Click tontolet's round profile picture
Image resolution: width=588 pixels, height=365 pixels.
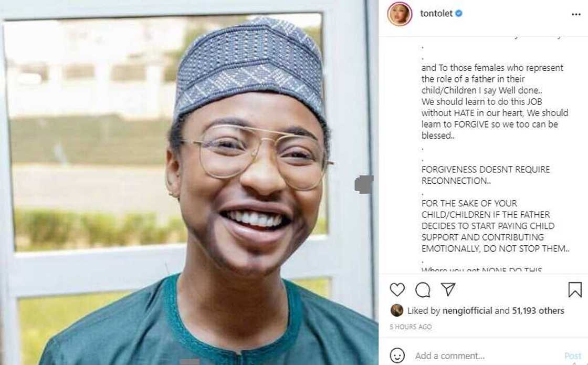(x=400, y=14)
